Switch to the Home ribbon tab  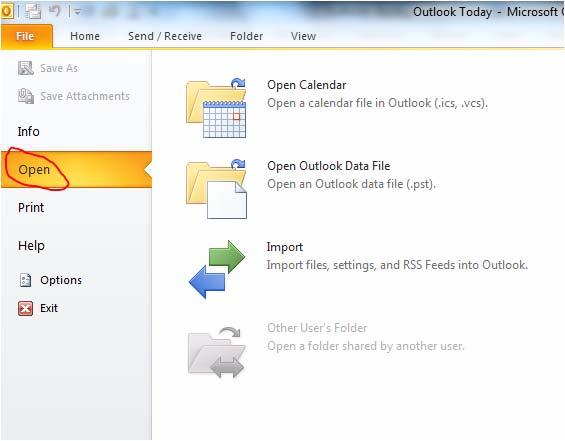pyautogui.click(x=85, y=36)
